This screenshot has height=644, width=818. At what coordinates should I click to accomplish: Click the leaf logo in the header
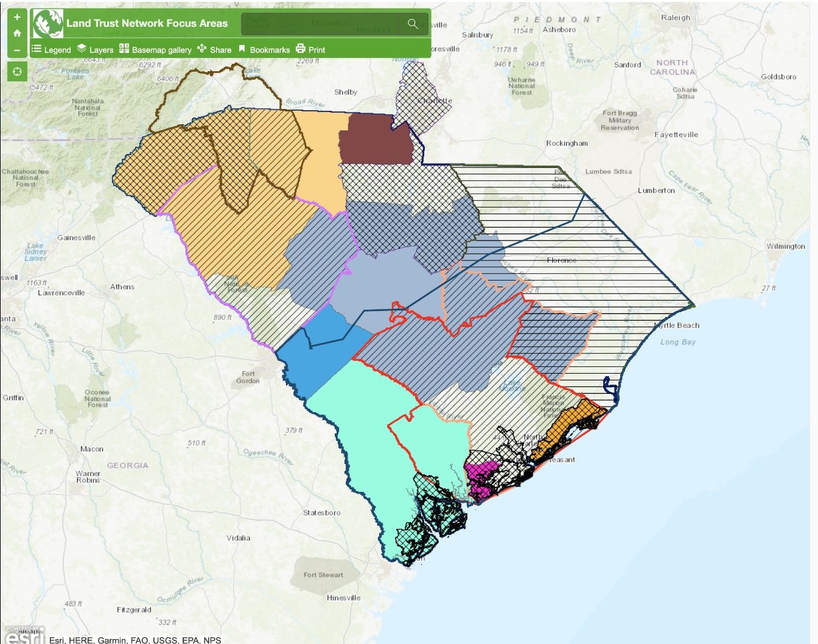click(47, 24)
